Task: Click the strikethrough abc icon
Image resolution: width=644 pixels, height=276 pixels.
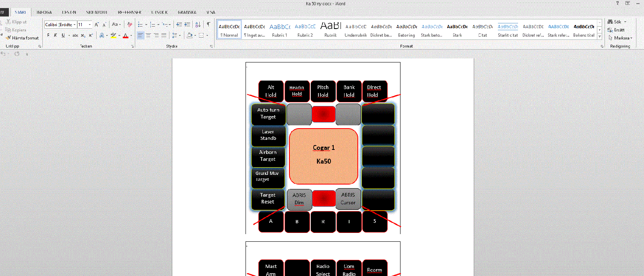Action: [x=75, y=35]
